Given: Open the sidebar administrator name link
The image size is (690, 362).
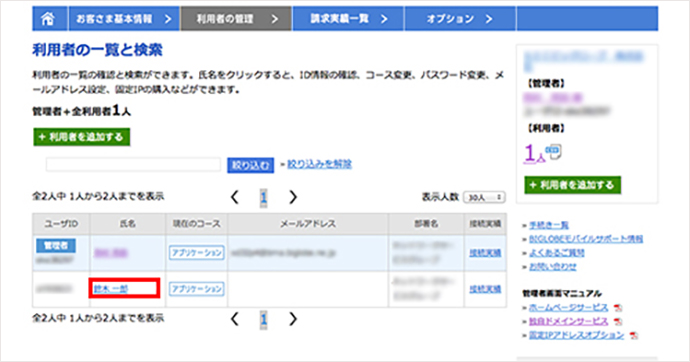Looking at the screenshot, I should pos(553,97).
